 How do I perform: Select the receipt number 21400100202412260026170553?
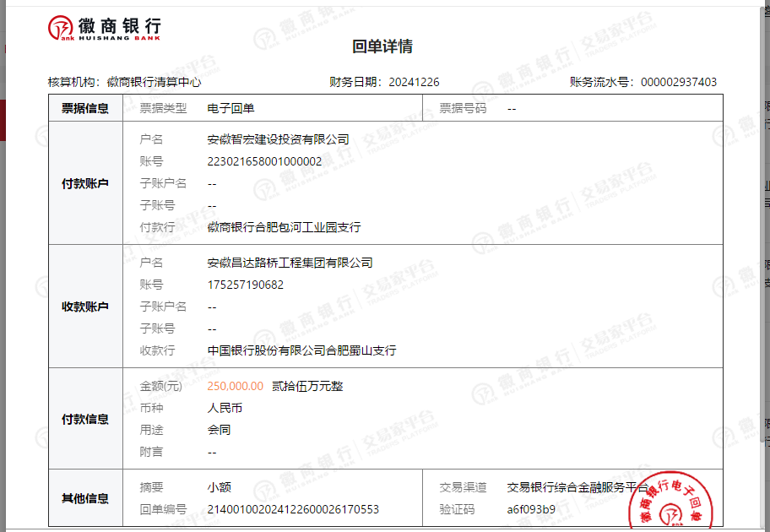coord(293,509)
